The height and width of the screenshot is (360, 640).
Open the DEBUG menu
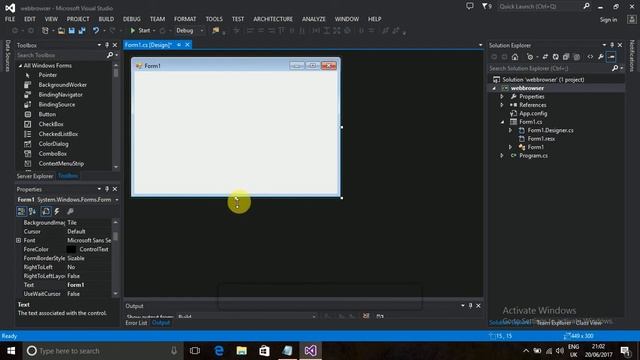(131, 19)
